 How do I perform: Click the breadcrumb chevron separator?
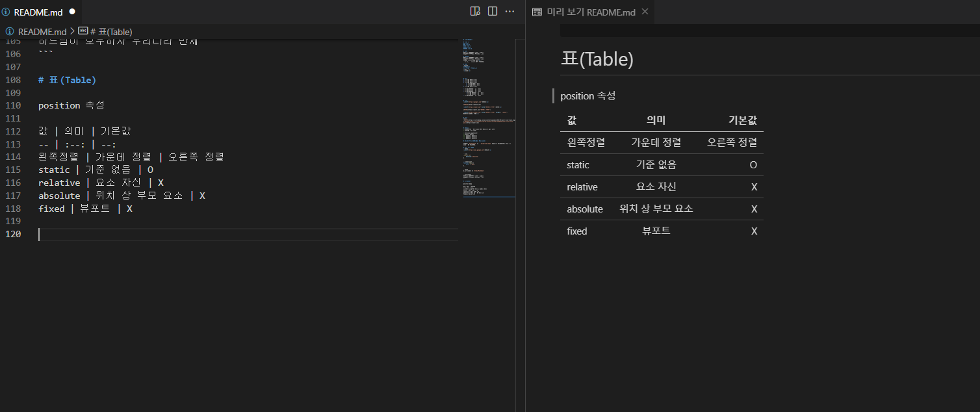(72, 31)
